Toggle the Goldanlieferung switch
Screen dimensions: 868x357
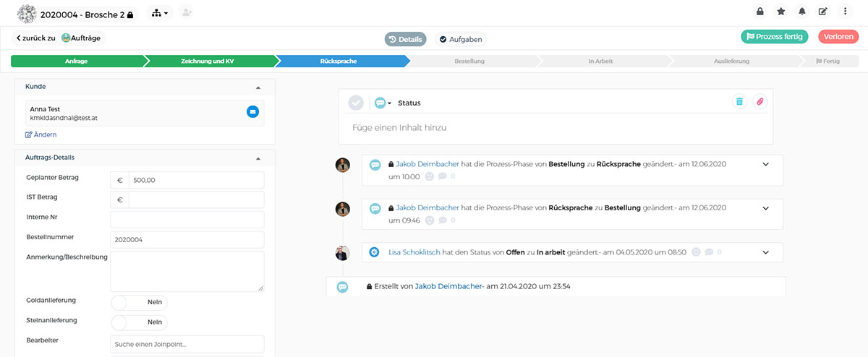(139, 302)
